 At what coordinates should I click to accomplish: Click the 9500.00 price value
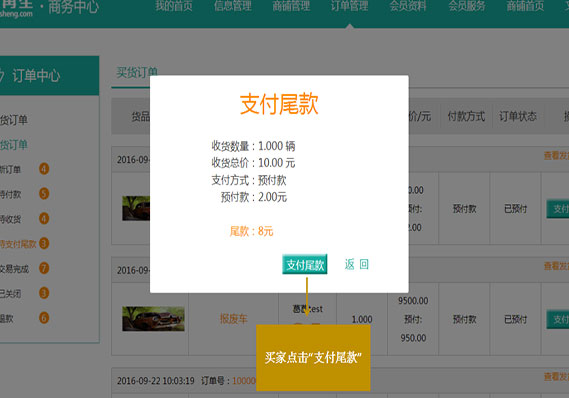coord(413,301)
